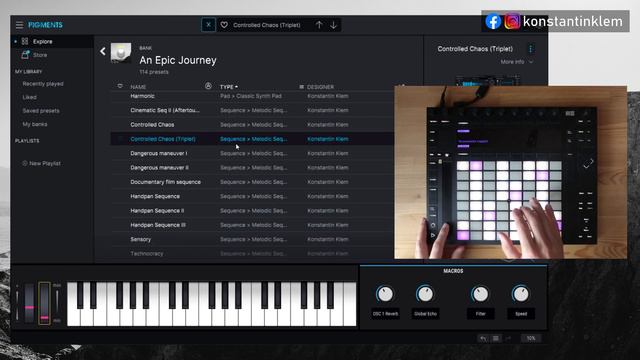Select the Harmonic preset
Viewport: 640px width, 360px height.
coord(142,96)
